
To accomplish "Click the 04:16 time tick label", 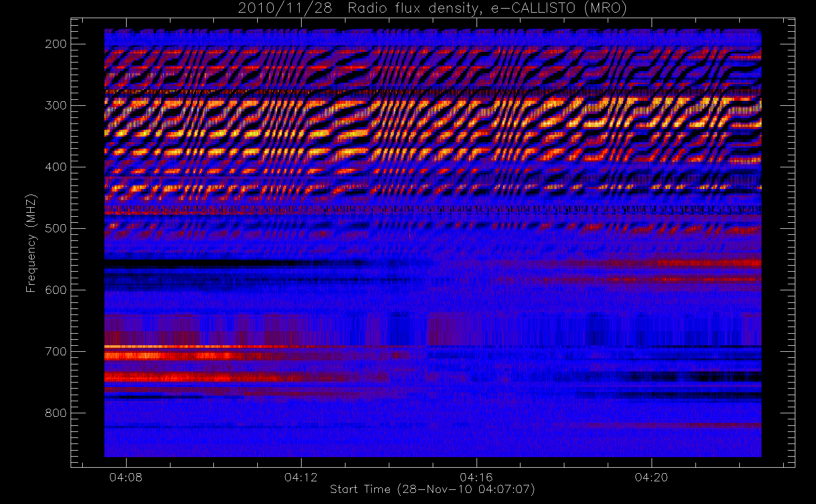I will (476, 477).
